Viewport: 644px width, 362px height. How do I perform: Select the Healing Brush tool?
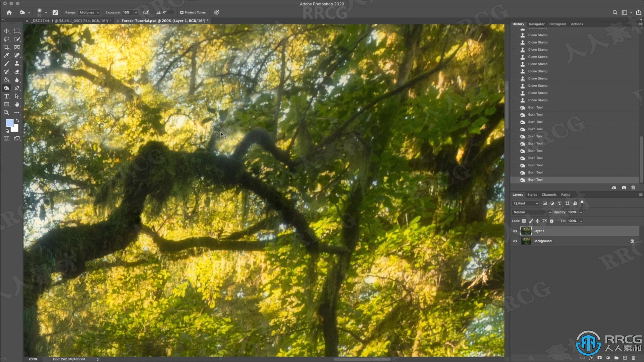click(17, 55)
